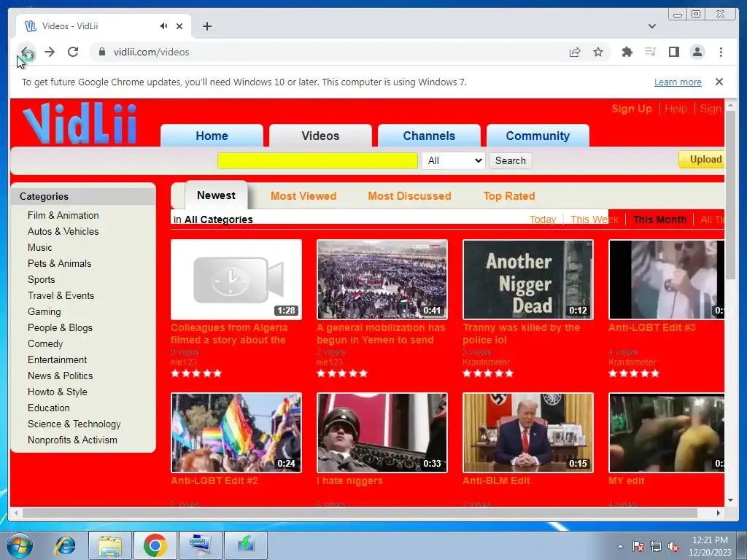Open a new browser tab
The width and height of the screenshot is (747, 560).
(x=206, y=26)
